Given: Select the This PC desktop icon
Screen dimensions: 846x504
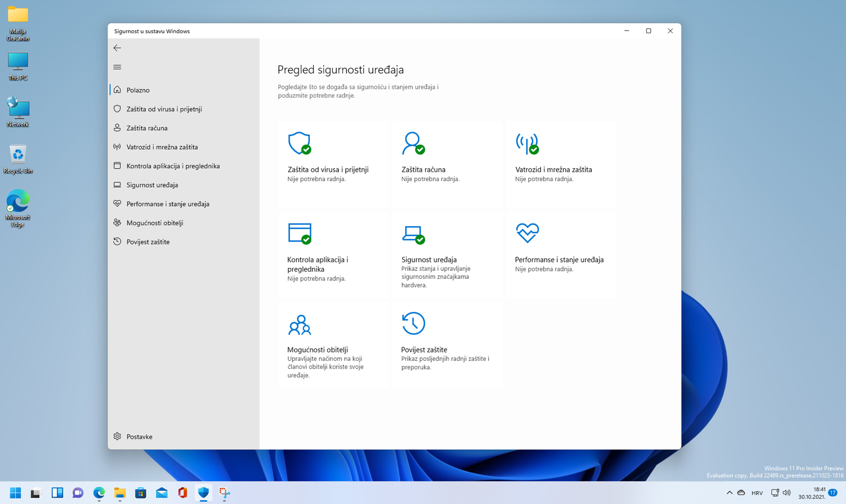Looking at the screenshot, I should point(18,66).
